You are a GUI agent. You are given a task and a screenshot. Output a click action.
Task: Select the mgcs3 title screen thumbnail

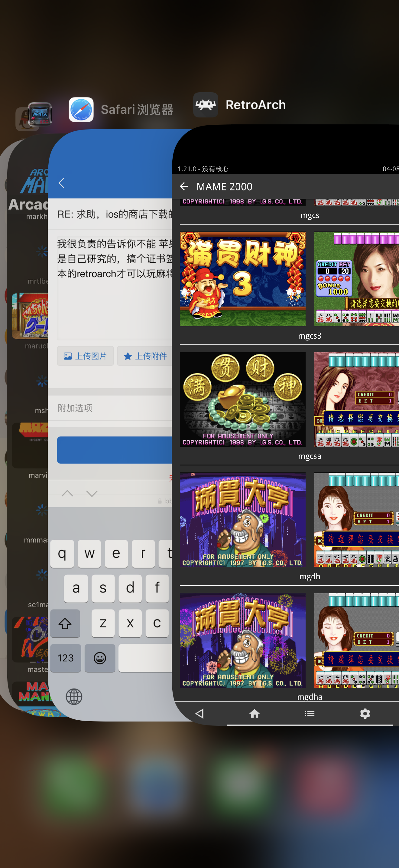pyautogui.click(x=242, y=279)
